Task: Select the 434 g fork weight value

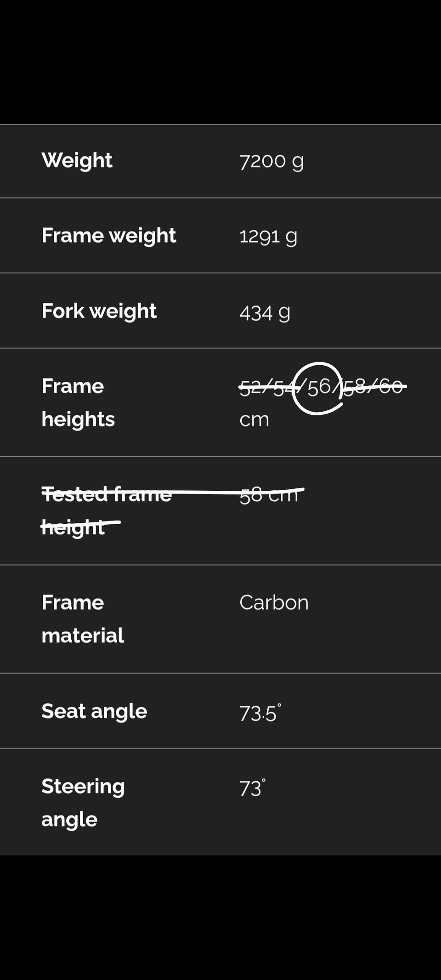Action: pos(264,313)
